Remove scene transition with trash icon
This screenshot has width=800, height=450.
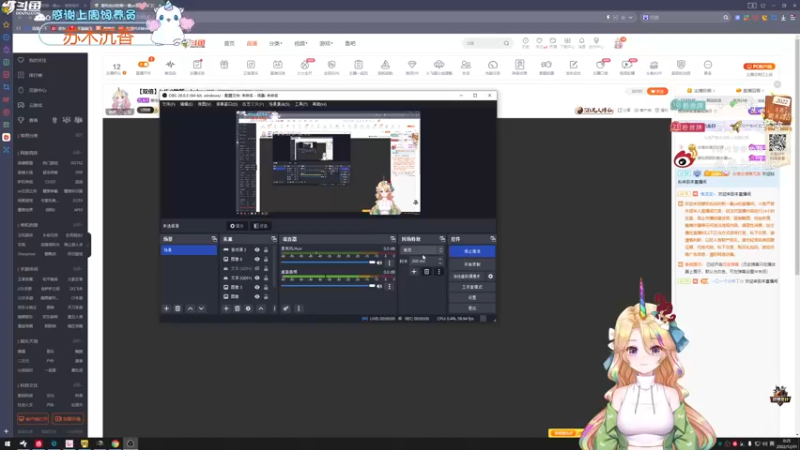click(x=427, y=271)
